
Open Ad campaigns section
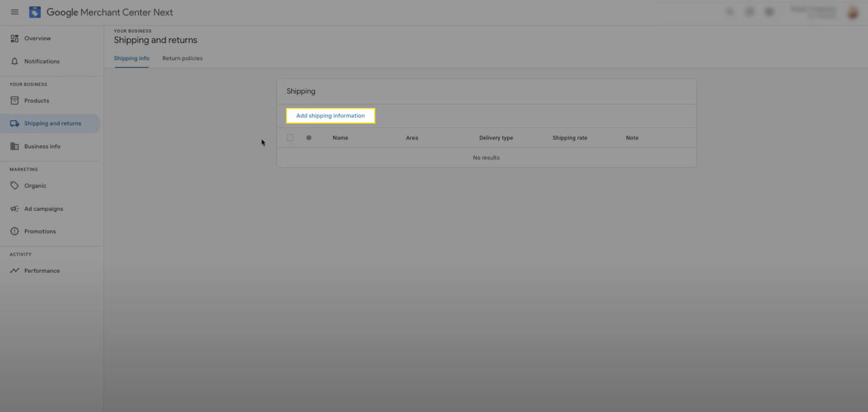click(x=43, y=209)
